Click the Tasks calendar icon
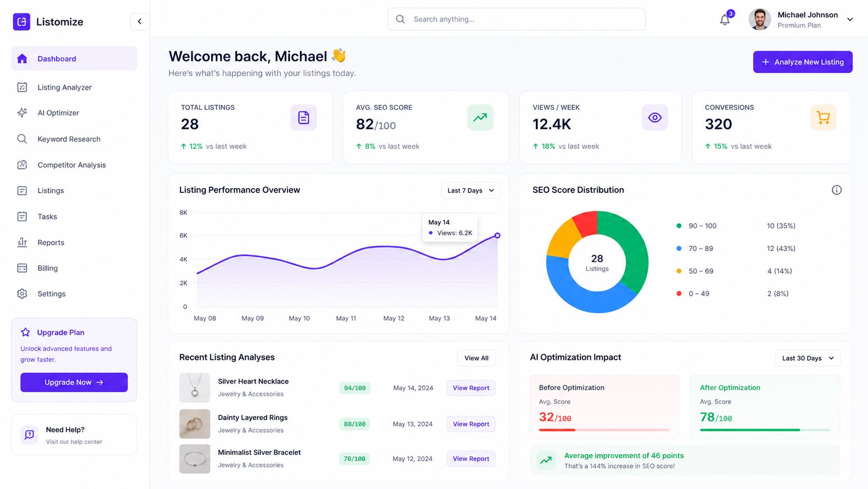The height and width of the screenshot is (489, 868). click(x=22, y=216)
